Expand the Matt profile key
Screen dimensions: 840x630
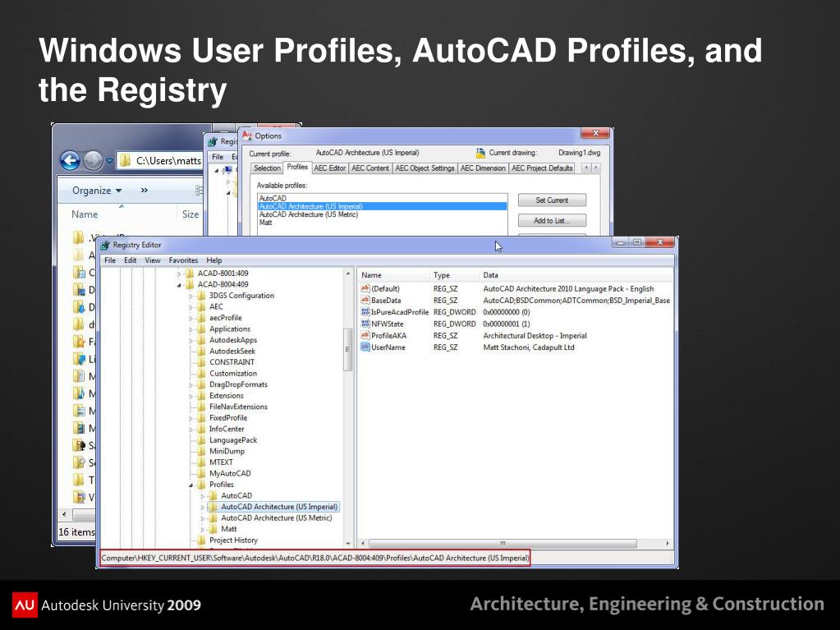point(203,529)
